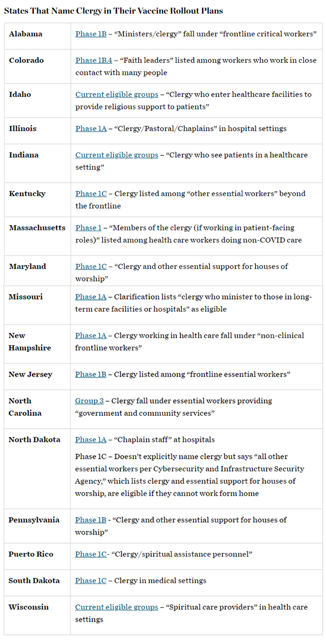Open Indiana's Current eligible groups link

pos(116,155)
